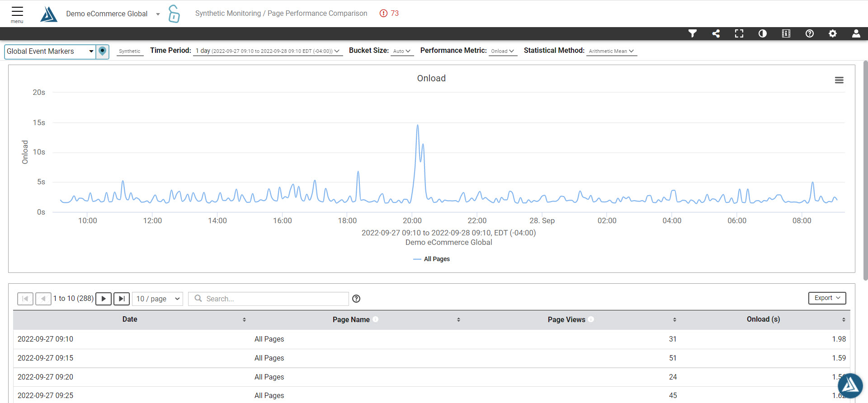Click the table search help icon
868x403 pixels.
(356, 299)
